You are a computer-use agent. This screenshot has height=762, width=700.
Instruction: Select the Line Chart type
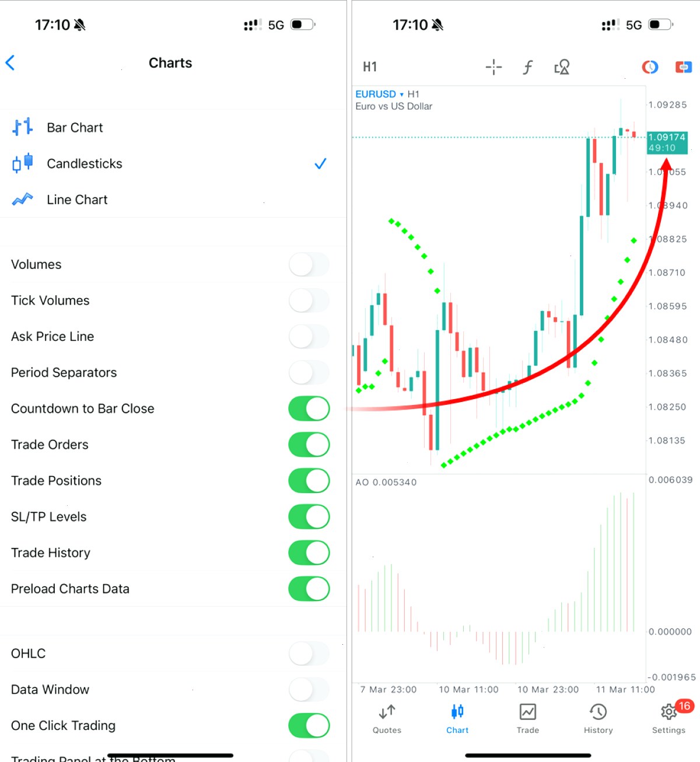(x=173, y=200)
